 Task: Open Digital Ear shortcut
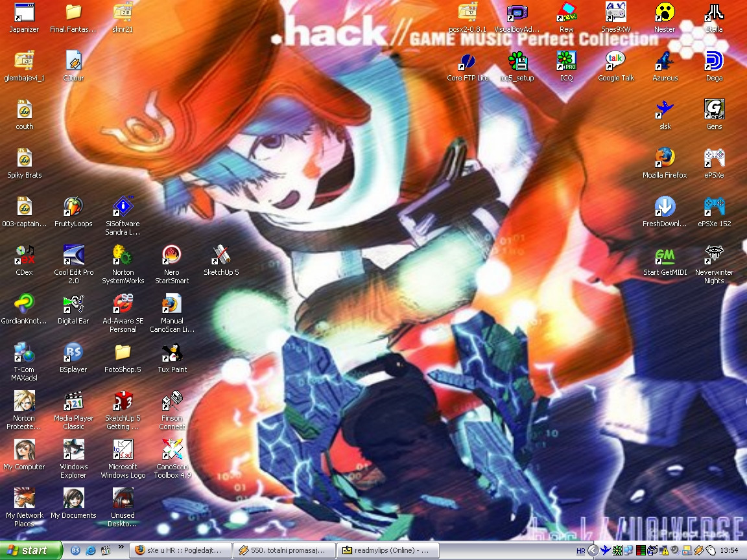point(73,309)
